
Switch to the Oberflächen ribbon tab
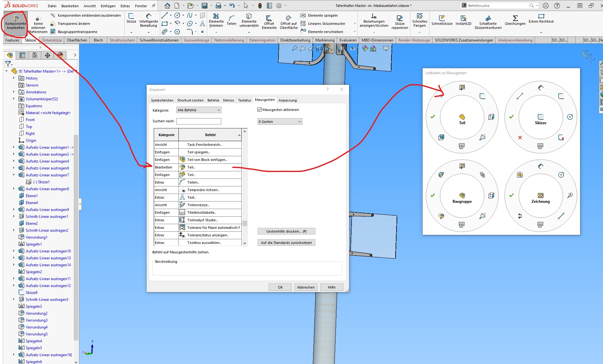[x=77, y=40]
